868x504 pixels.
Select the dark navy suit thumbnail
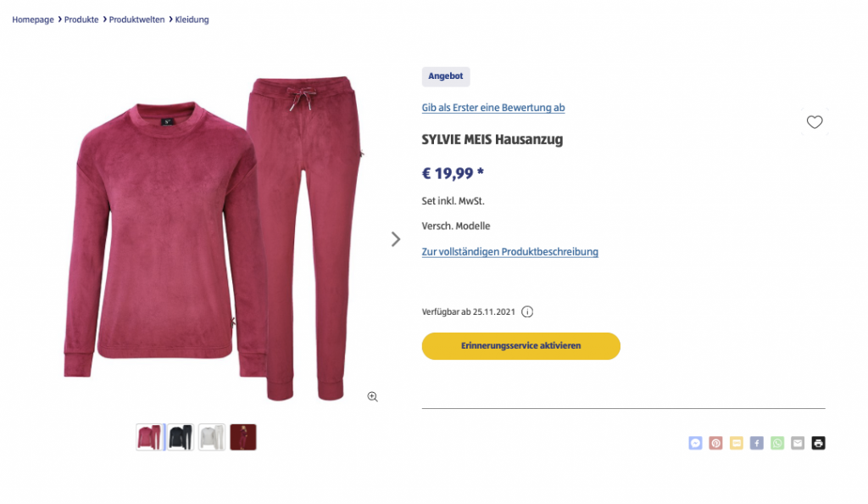181,437
